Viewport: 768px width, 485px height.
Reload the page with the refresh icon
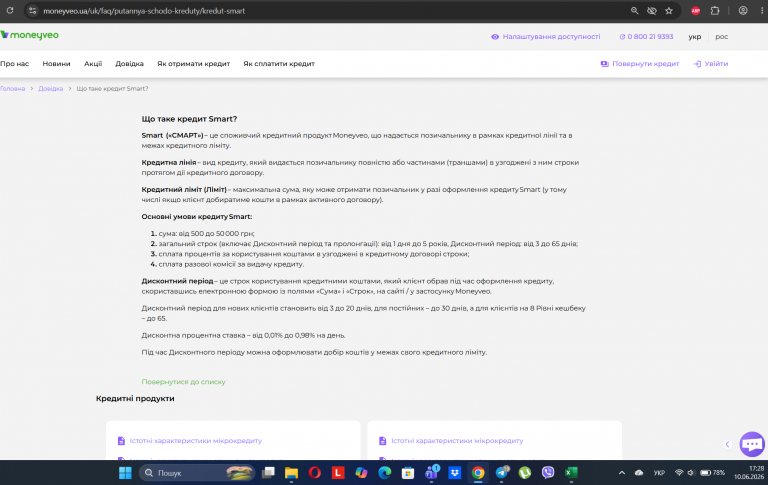pos(10,10)
